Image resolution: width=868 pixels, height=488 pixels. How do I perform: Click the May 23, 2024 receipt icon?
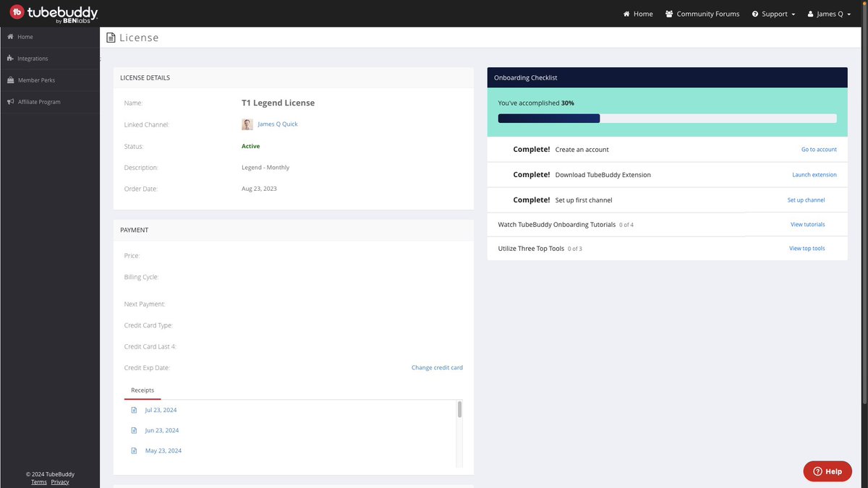point(134,450)
